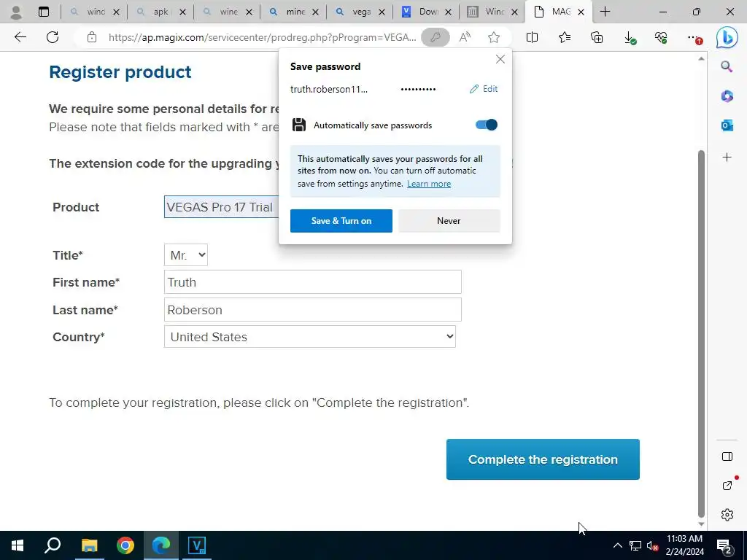The image size is (747, 560).
Task: Open Windows Start menu
Action: click(x=18, y=545)
